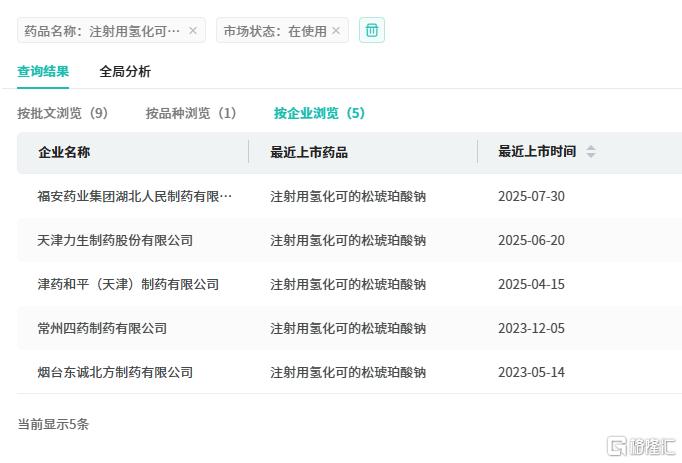The width and height of the screenshot is (682, 463).
Task: Open the 按品种浏览 (1) view
Action: pyautogui.click(x=191, y=113)
